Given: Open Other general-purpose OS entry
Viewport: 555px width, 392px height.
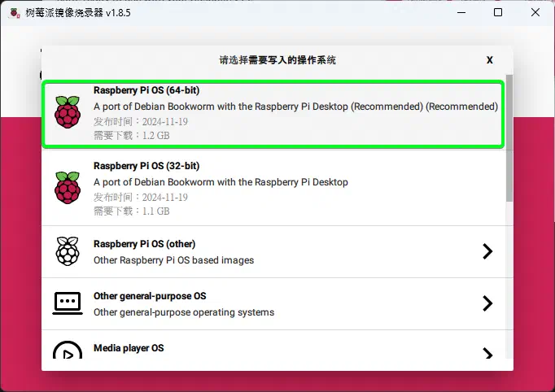Looking at the screenshot, I should coord(273,303).
